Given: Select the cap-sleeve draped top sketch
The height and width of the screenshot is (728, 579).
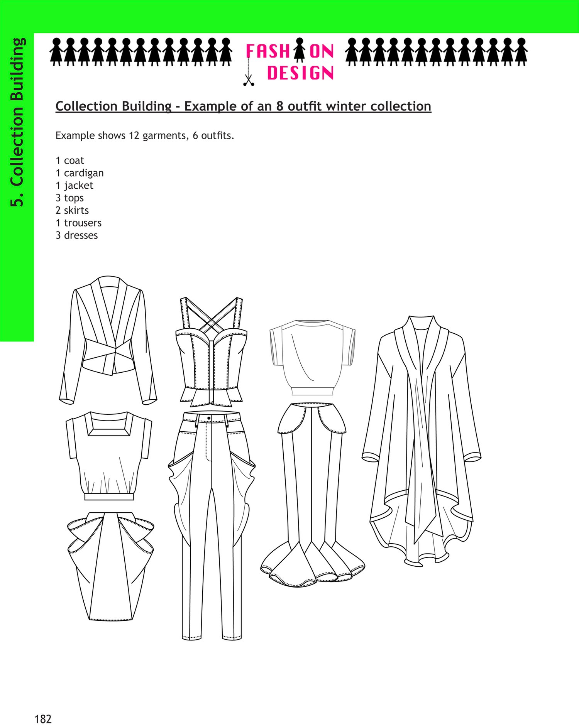Looking at the screenshot, I should (x=312, y=357).
